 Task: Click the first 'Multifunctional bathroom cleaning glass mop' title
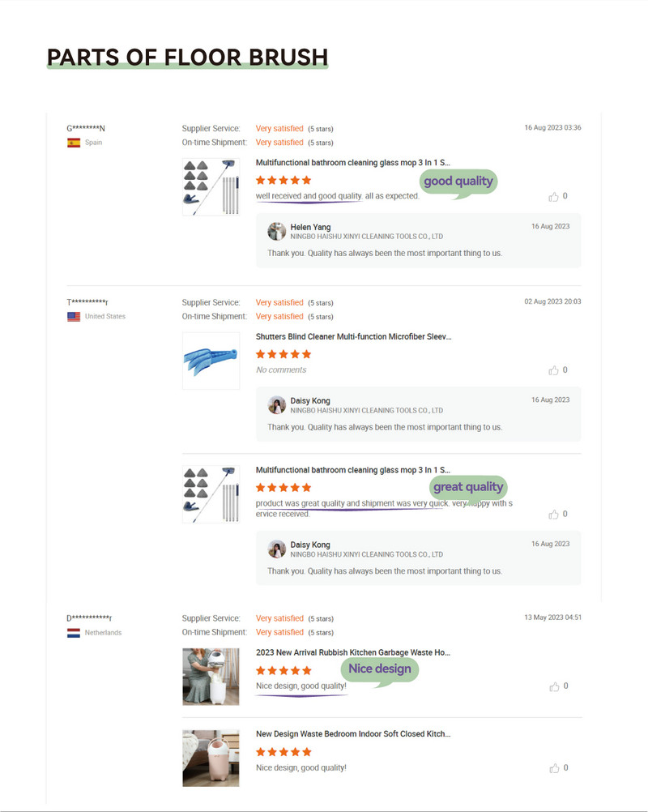click(x=353, y=163)
